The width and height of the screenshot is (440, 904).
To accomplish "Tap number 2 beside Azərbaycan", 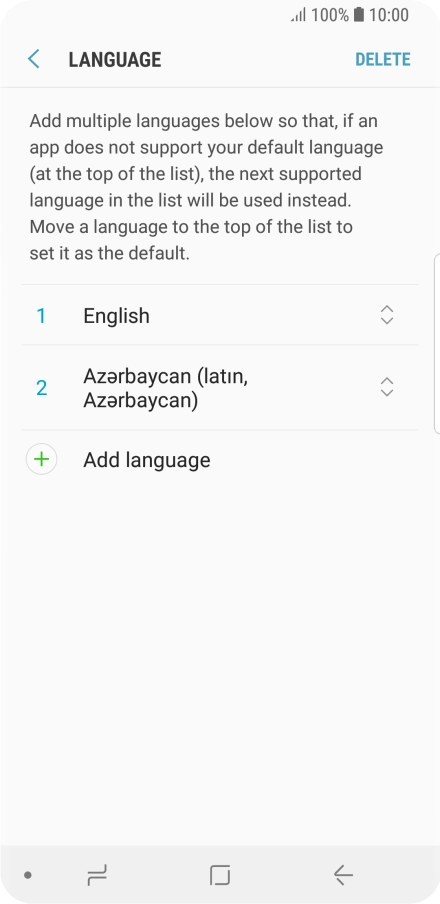I will coord(42,388).
